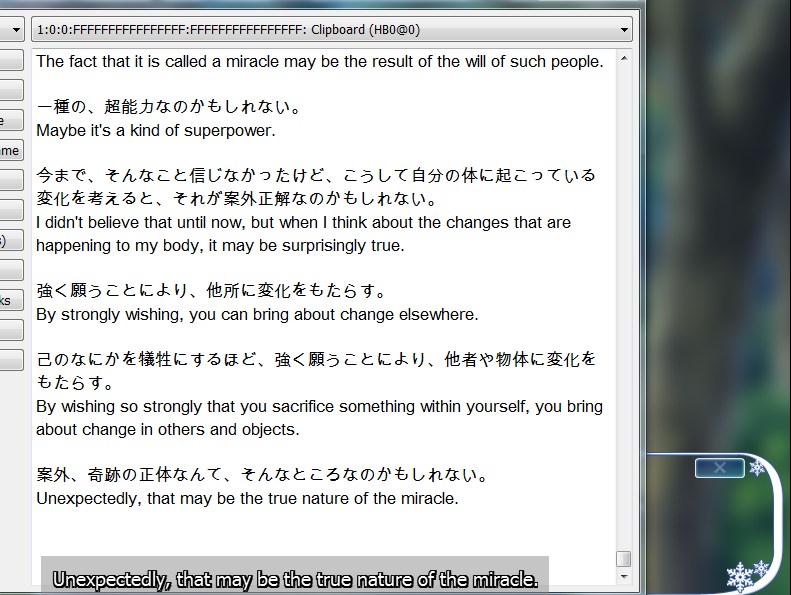Click the Japanese line "一種の、超能力なのかもしれない。"
The width and height of the screenshot is (791, 595).
(x=169, y=106)
